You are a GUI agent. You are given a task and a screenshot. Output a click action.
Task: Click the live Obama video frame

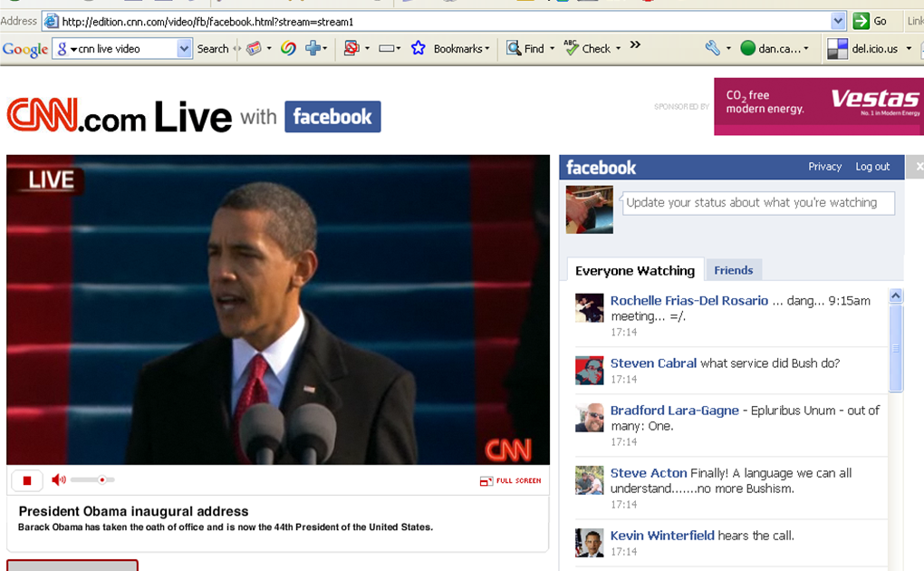[x=278, y=310]
